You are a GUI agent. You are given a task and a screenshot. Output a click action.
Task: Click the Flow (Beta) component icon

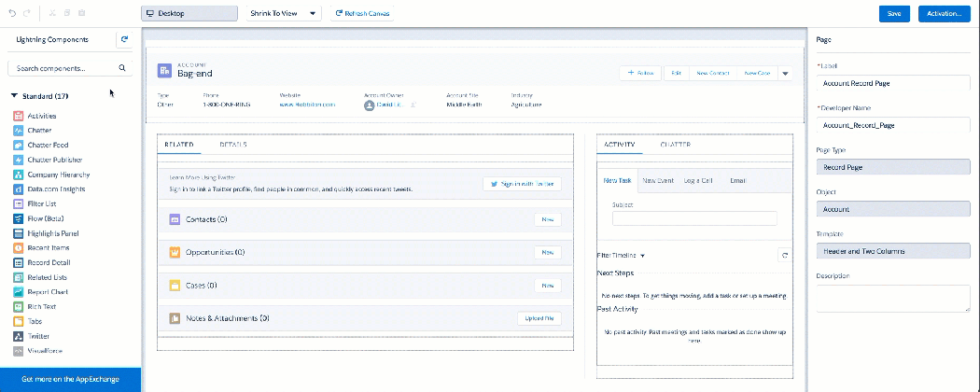(18, 218)
